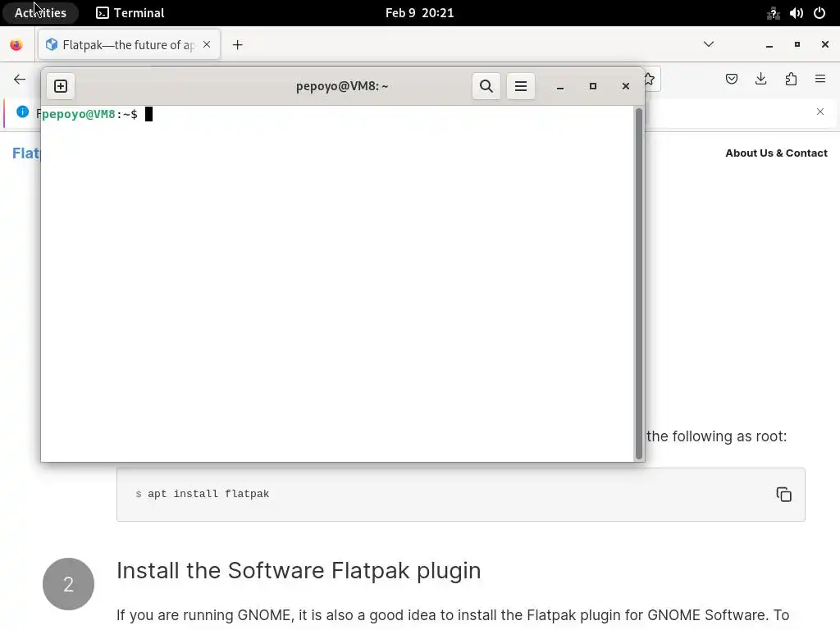Click the apt install flatpak code text

coord(208,493)
